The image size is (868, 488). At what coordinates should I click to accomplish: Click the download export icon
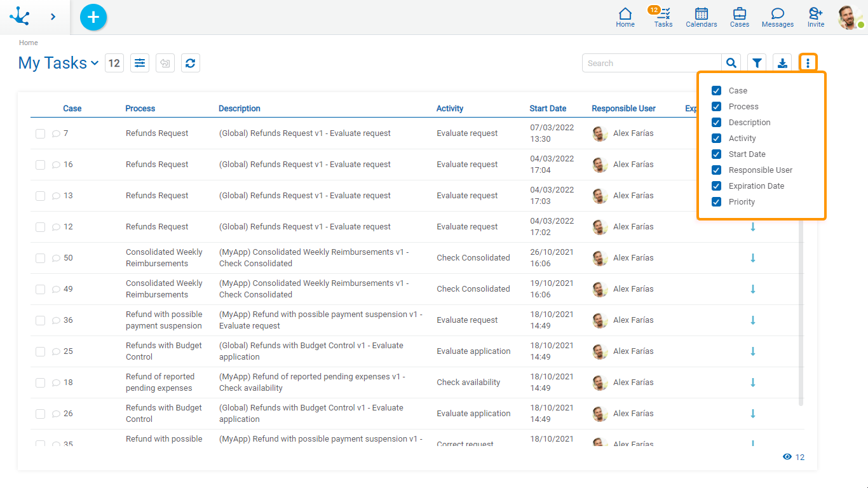point(782,63)
